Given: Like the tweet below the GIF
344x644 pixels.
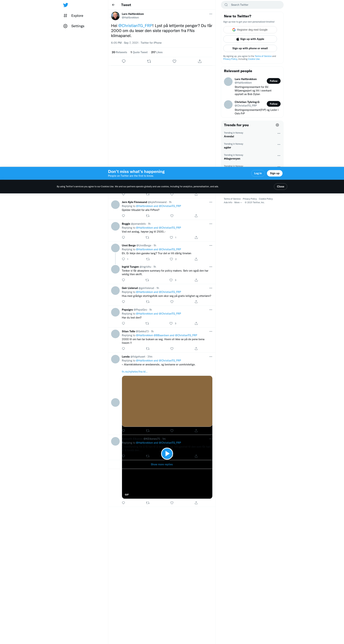Looking at the screenshot, I should pos(172,503).
